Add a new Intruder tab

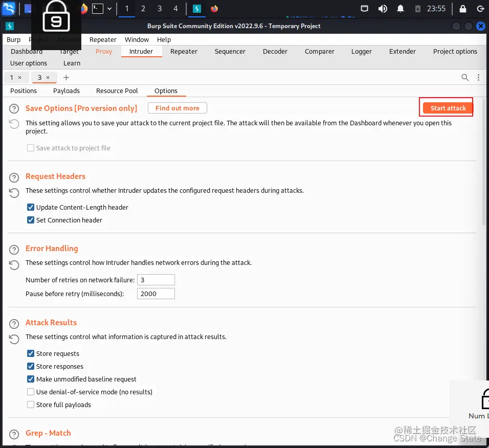pyautogui.click(x=66, y=77)
